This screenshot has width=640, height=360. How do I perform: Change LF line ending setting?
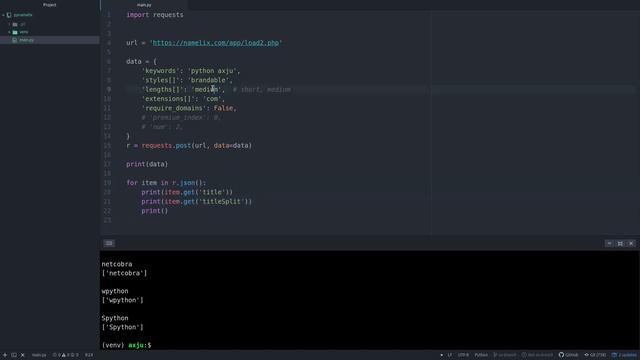pyautogui.click(x=449, y=355)
